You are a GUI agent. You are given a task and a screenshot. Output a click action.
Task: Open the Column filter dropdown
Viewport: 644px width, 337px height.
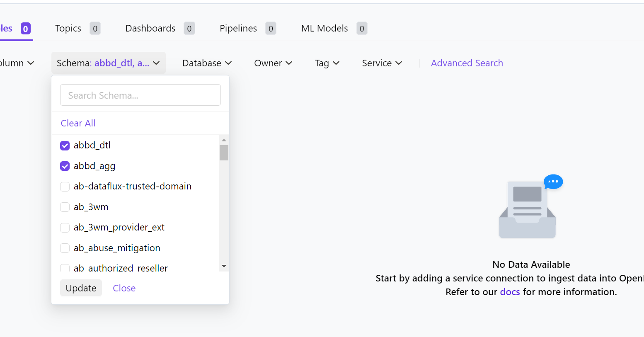coord(17,63)
